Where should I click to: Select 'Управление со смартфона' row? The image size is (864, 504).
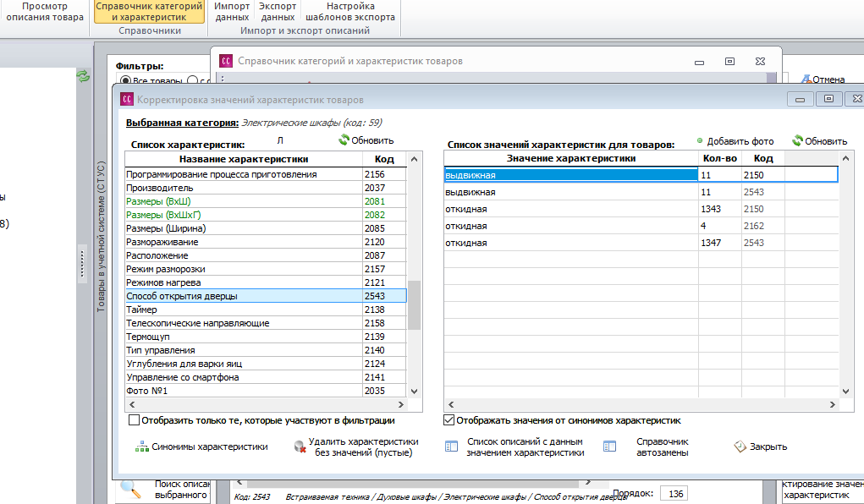tap(266, 377)
